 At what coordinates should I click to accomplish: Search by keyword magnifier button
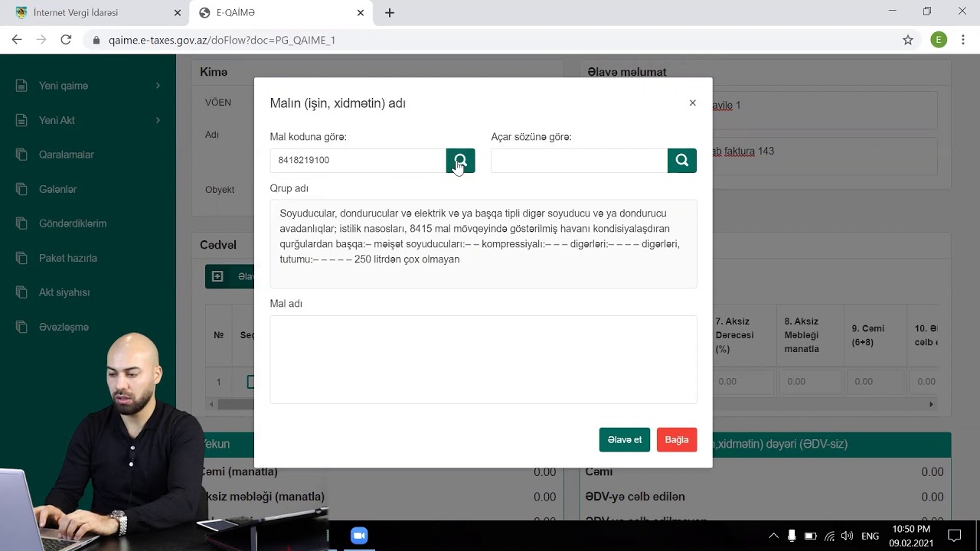(681, 161)
